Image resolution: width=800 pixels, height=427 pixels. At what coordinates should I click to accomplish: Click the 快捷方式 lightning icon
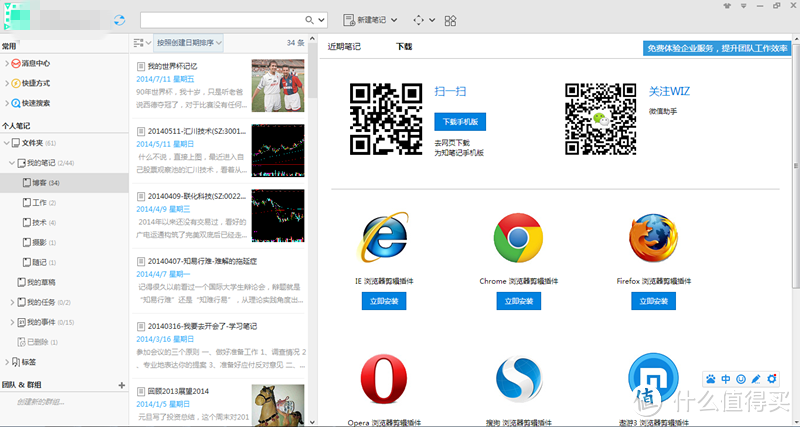(x=16, y=83)
